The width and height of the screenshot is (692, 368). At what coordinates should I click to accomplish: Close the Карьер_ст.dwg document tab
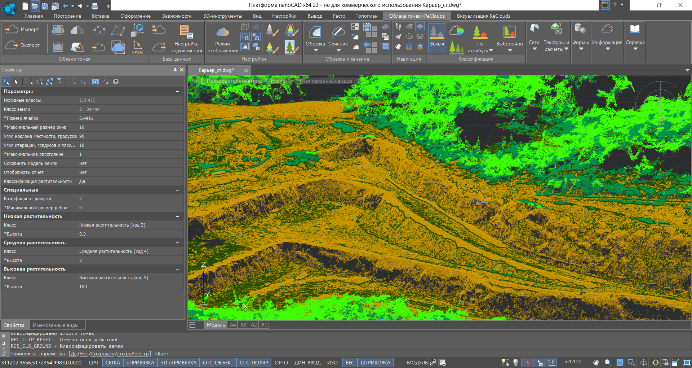(247, 70)
